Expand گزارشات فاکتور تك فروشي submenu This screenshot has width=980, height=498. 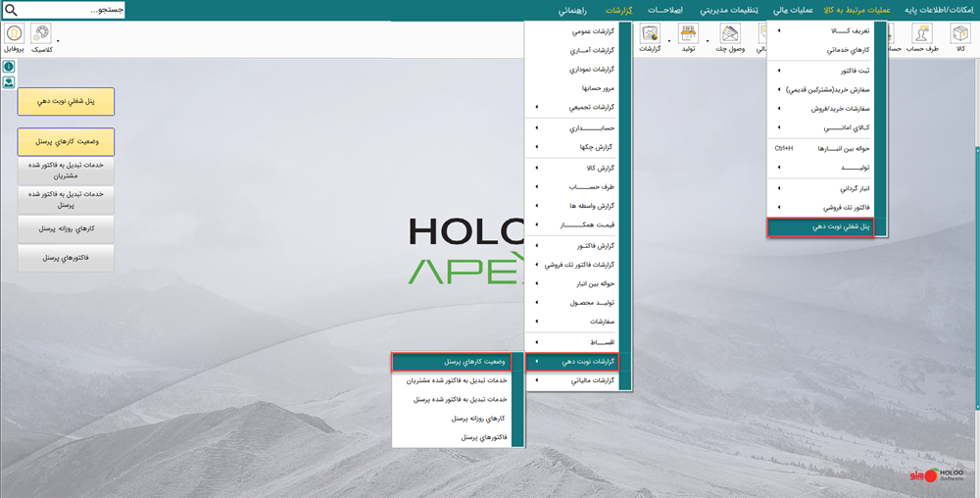571,265
